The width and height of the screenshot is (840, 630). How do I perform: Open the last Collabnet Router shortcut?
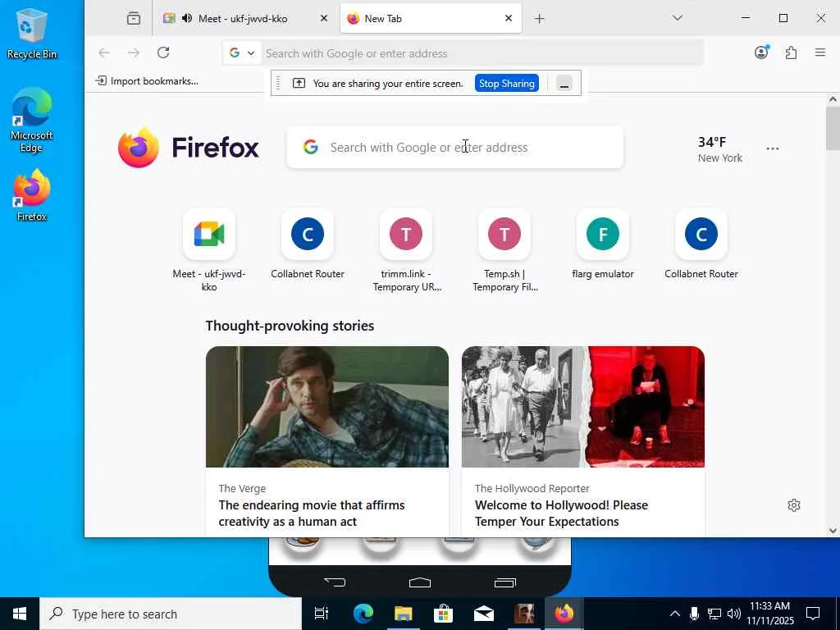click(701, 244)
